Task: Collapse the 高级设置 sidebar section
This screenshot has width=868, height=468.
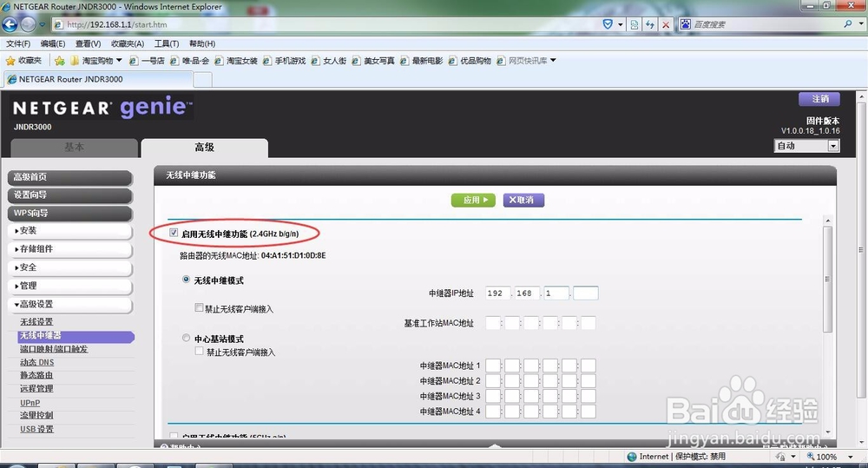Action: click(69, 304)
